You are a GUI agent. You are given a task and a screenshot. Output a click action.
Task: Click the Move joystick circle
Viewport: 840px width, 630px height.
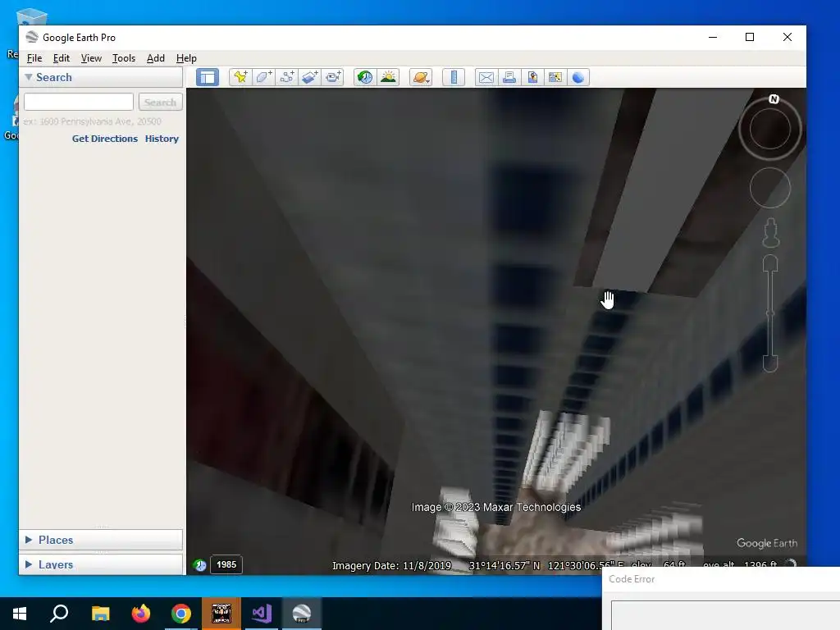(x=769, y=188)
